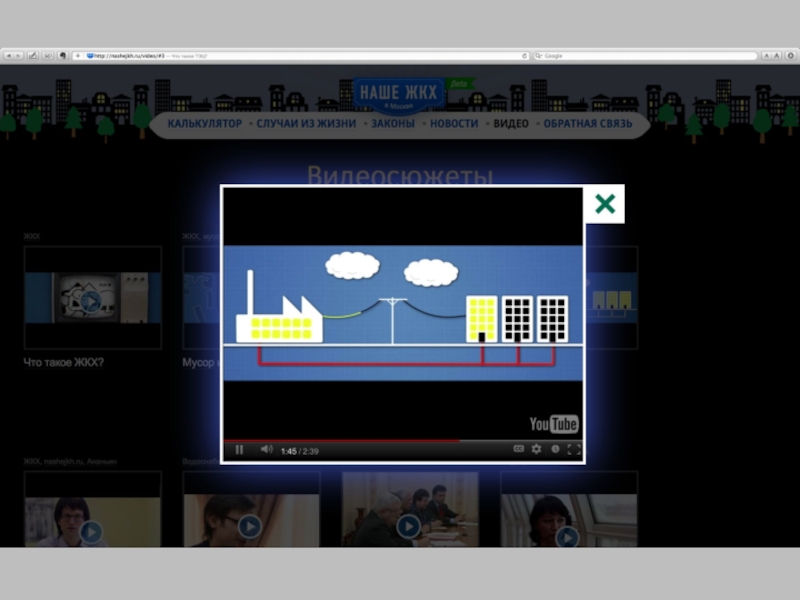Play the 'Что такое ЖКХ?' video thumbnail
The width and height of the screenshot is (800, 600).
93,298
